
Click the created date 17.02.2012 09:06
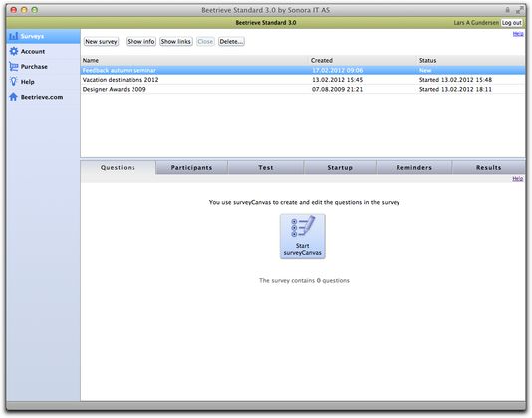[x=338, y=71]
